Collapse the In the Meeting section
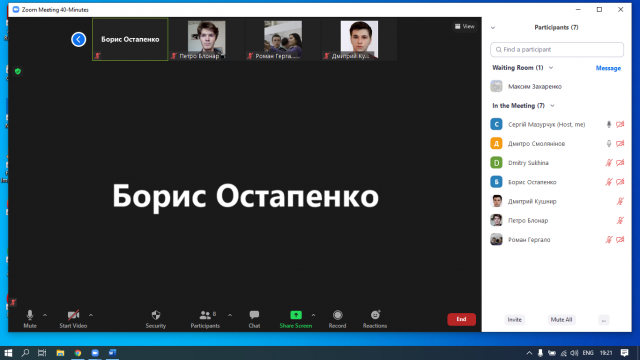The height and width of the screenshot is (360, 640). [x=552, y=106]
